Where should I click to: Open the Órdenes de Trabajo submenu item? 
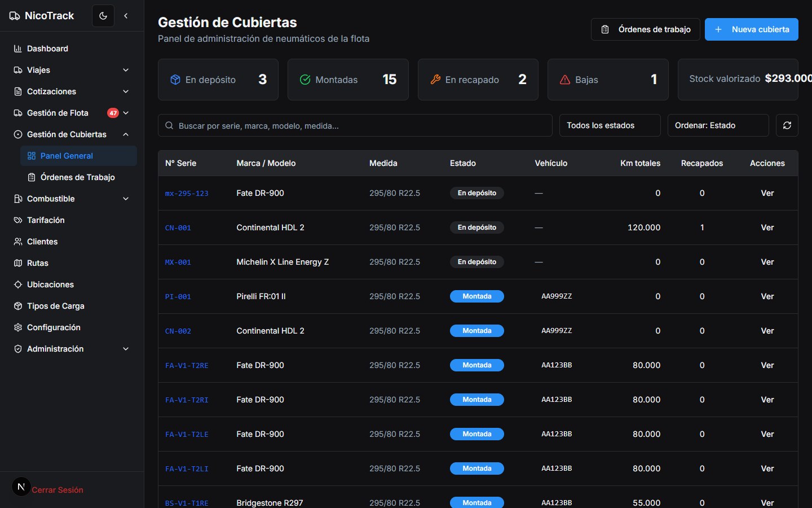78,177
